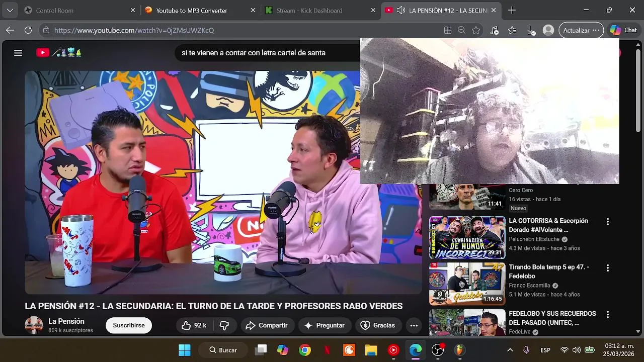Add page to favorites with the star icon

pyautogui.click(x=476, y=30)
